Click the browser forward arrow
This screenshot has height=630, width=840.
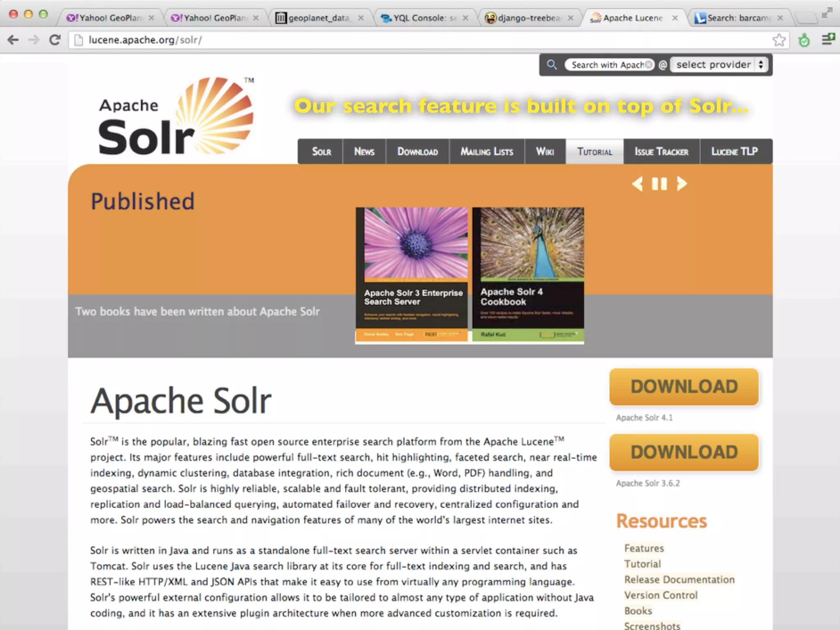click(34, 40)
